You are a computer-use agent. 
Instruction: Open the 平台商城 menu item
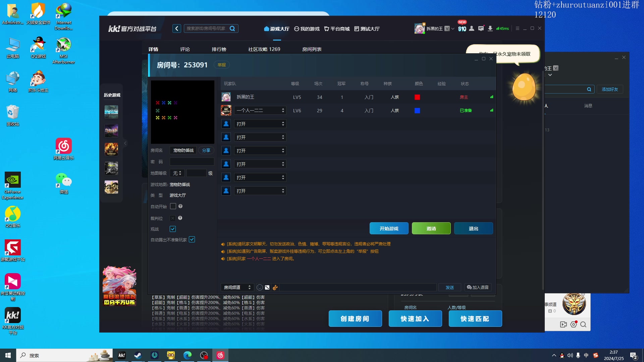click(x=337, y=29)
